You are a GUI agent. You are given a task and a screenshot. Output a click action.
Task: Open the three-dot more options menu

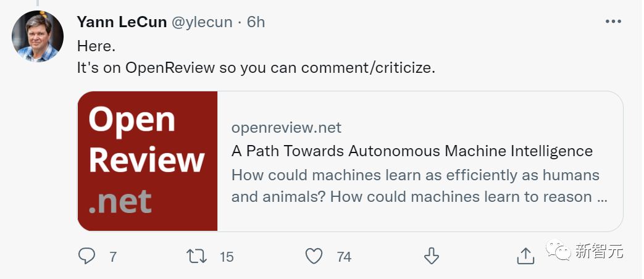point(613,22)
